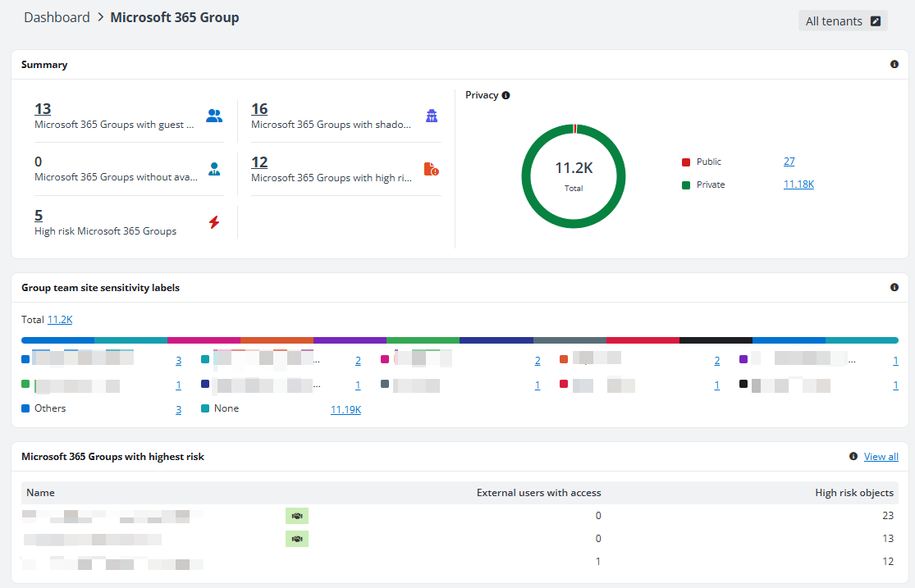Click the Teams icon in the second risk row
This screenshot has height=588, width=915.
[297, 539]
